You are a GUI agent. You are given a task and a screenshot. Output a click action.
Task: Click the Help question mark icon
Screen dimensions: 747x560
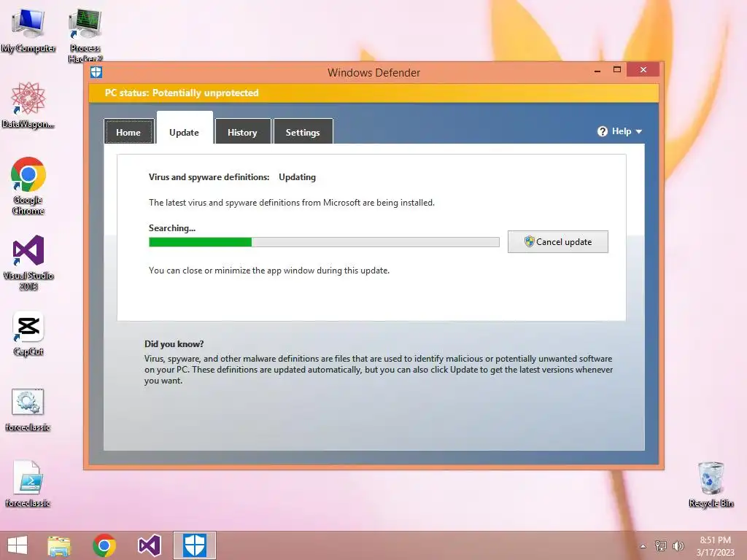602,131
